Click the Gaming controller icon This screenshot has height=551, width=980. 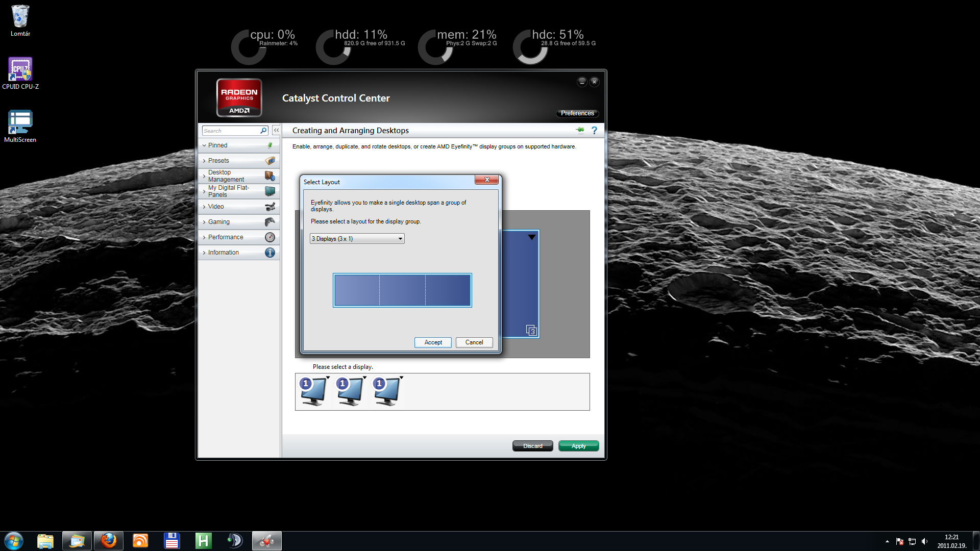270,222
